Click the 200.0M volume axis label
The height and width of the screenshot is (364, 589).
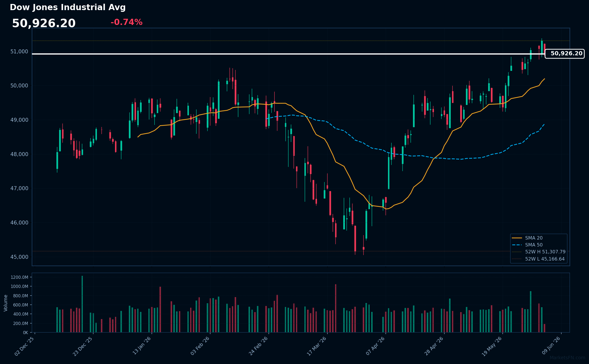point(20,324)
